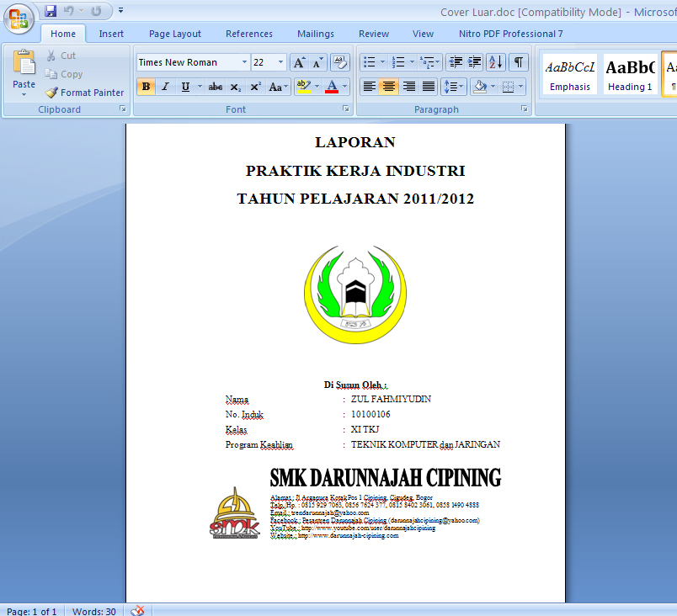Open the References tab
Image resolution: width=677 pixels, height=616 pixels.
click(249, 34)
